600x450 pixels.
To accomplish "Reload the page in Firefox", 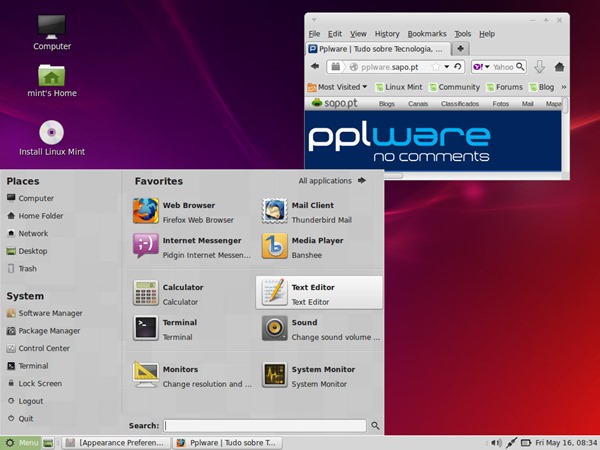I will pyautogui.click(x=458, y=67).
